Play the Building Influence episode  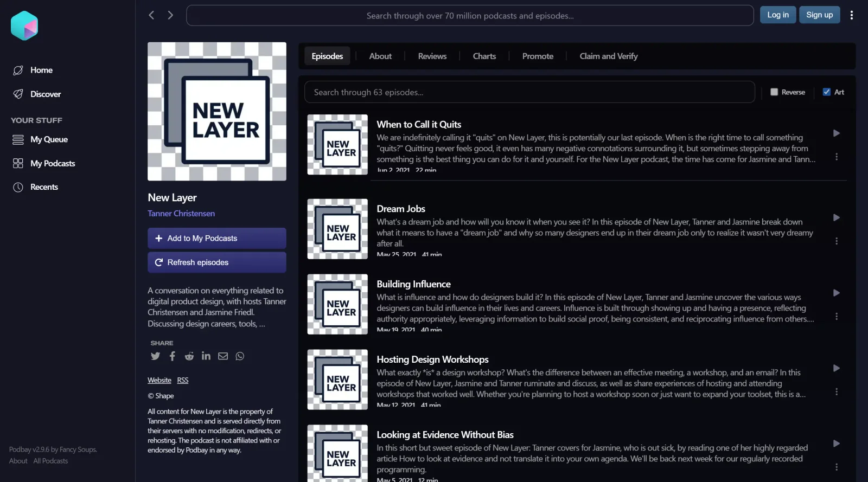pyautogui.click(x=837, y=293)
